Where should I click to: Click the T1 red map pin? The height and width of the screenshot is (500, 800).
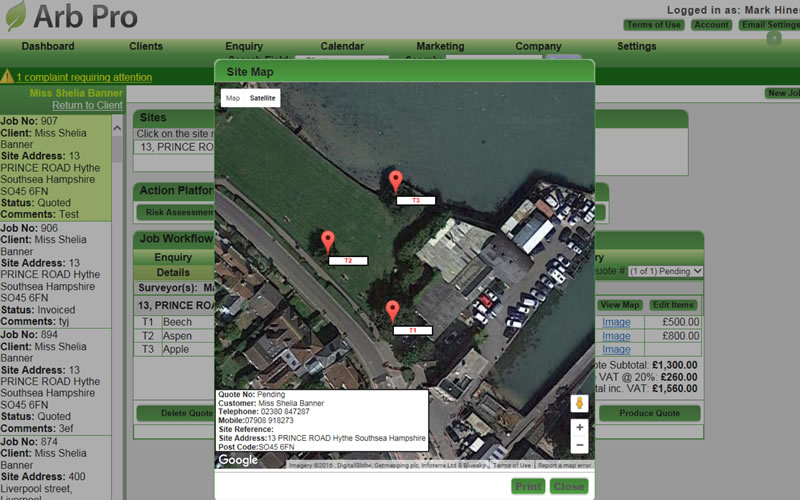392,311
